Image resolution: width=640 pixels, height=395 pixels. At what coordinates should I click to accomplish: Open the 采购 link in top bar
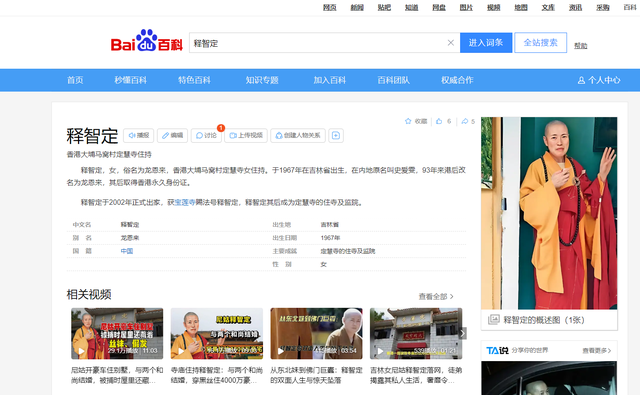coord(603,7)
